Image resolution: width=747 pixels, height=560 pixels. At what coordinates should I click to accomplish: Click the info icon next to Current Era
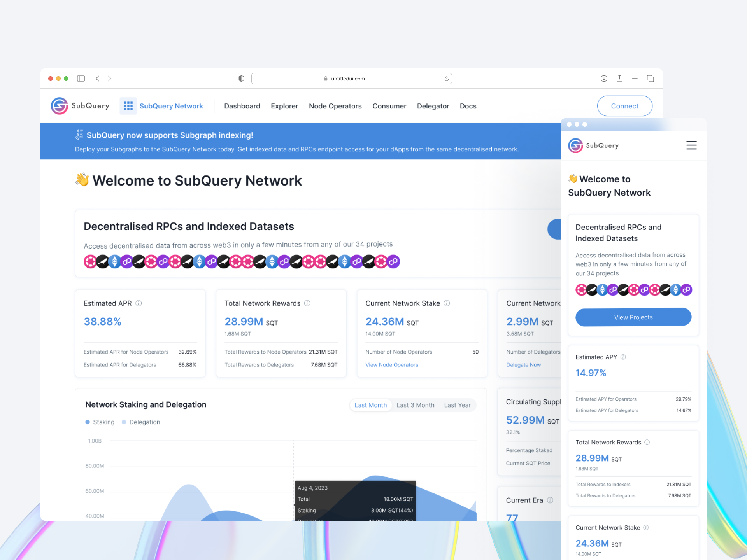click(x=550, y=500)
